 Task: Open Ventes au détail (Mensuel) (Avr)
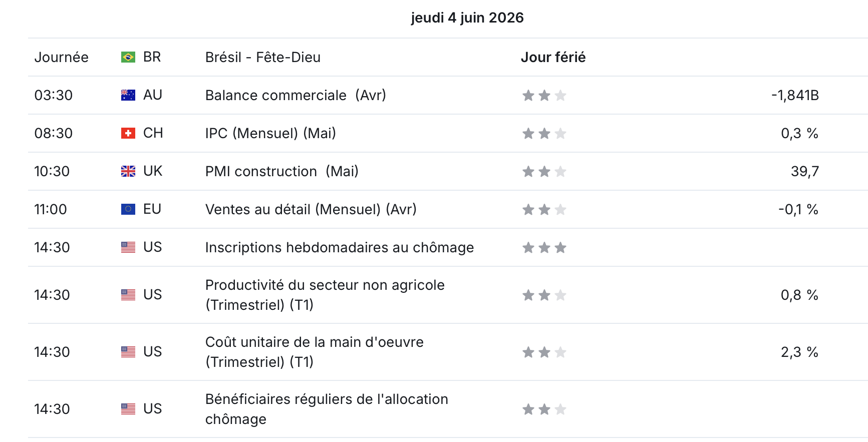point(311,209)
